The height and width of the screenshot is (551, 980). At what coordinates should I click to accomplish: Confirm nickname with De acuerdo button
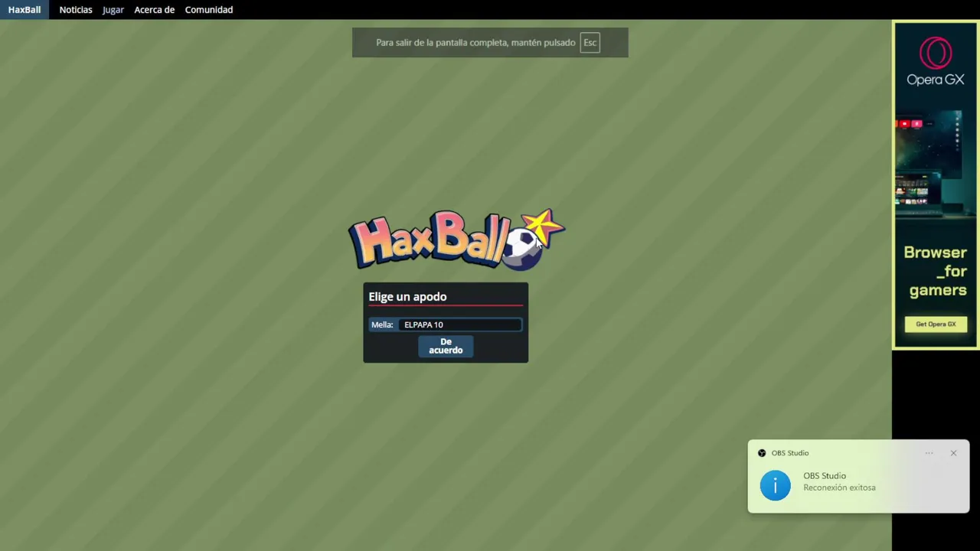[446, 346]
